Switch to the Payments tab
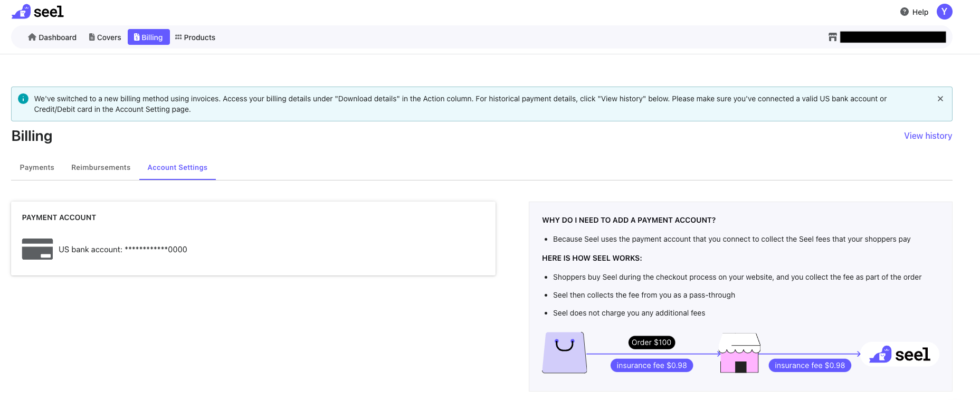 (x=37, y=167)
